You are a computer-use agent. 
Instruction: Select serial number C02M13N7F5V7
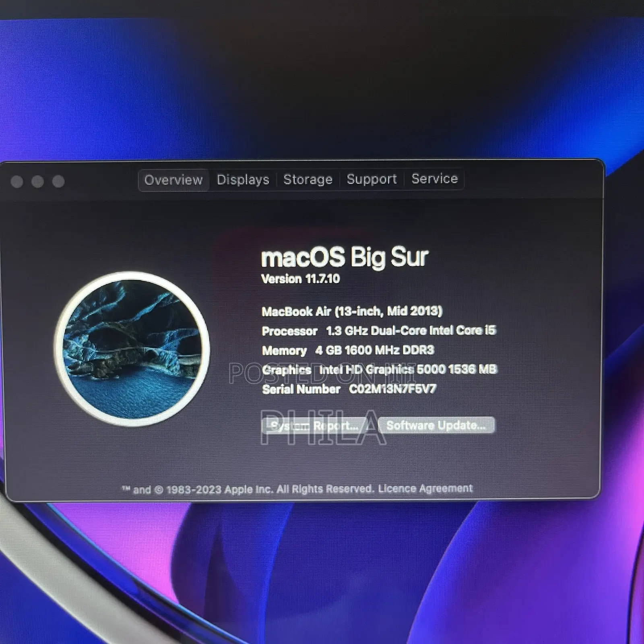click(x=392, y=389)
